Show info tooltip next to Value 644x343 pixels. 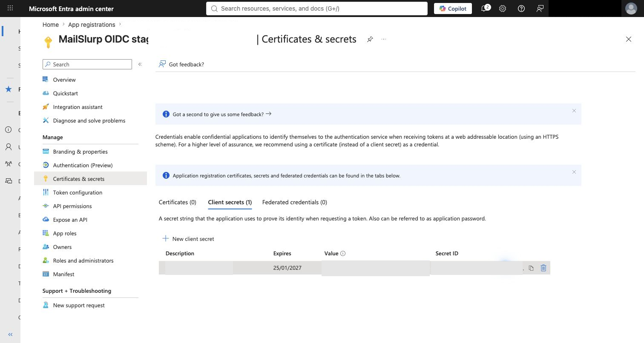point(343,253)
